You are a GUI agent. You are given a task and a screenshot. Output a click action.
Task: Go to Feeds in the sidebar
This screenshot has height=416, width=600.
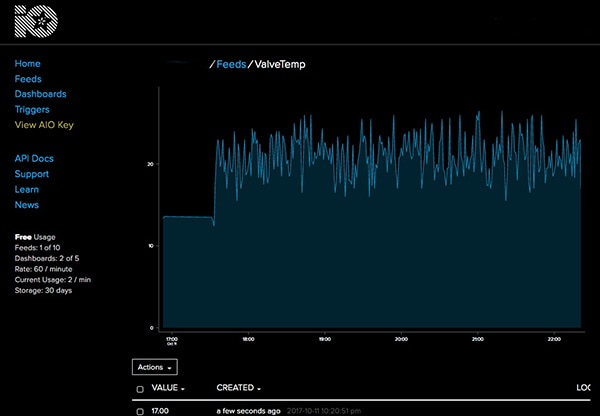[28, 79]
